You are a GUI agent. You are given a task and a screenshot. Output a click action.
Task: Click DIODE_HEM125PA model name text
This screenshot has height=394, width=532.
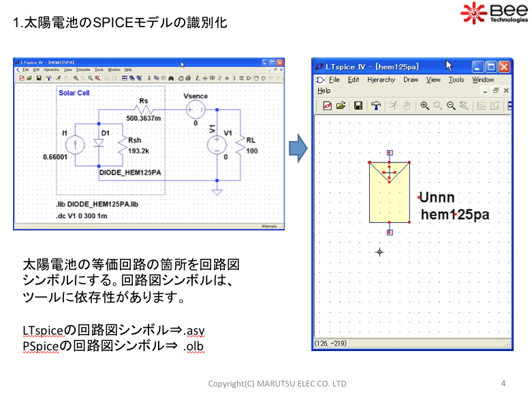pyautogui.click(x=130, y=172)
